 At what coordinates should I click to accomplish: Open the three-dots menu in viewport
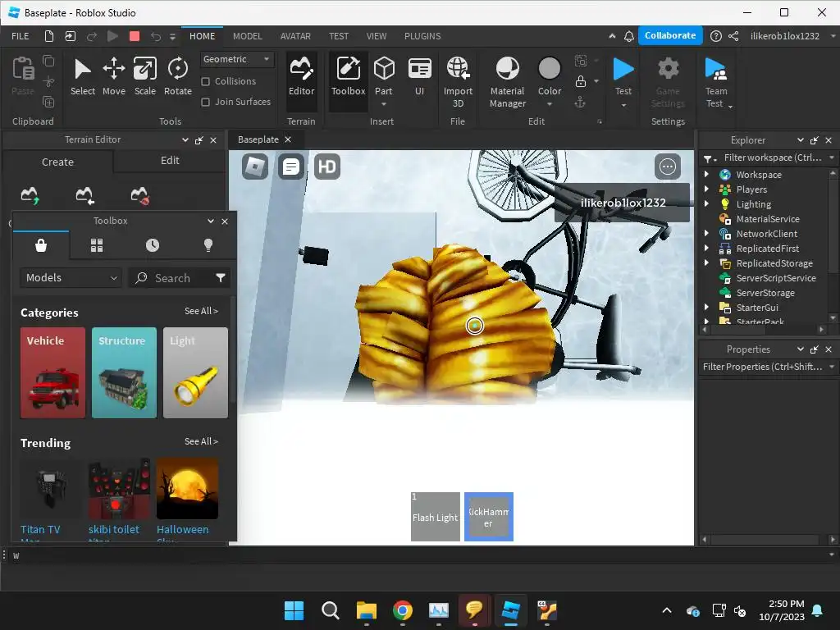668,167
